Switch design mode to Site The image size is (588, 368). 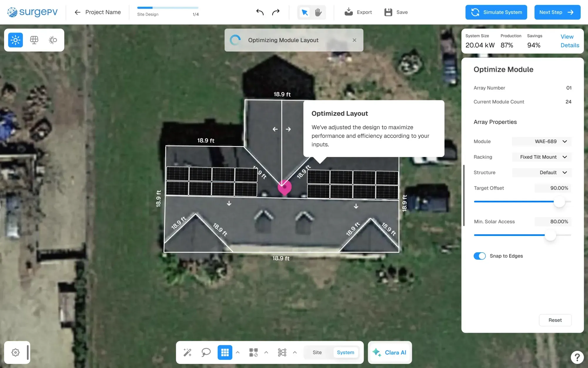[x=317, y=352]
